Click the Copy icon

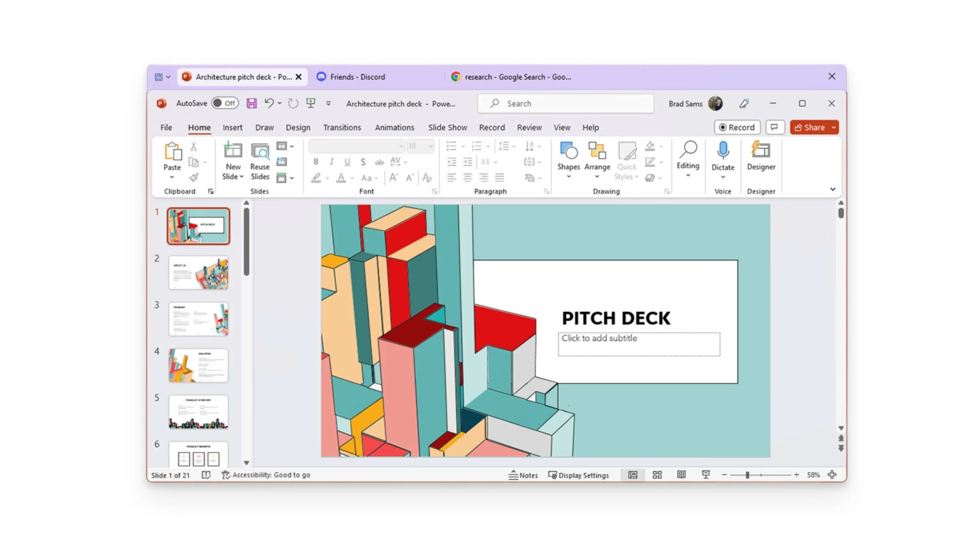(x=194, y=162)
